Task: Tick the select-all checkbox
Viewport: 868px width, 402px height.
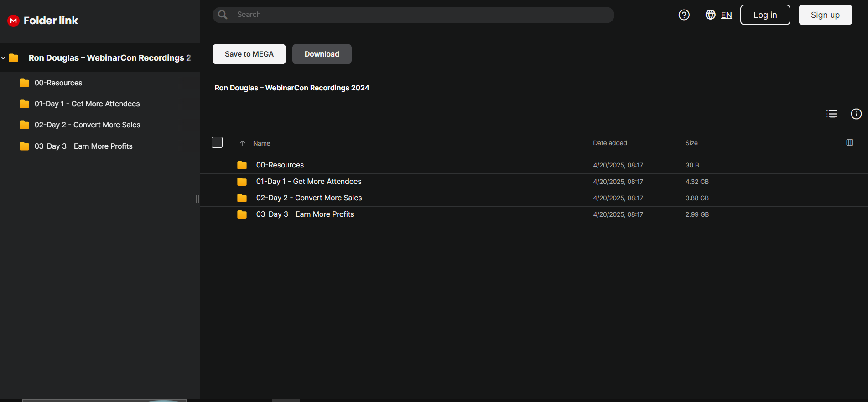Action: pyautogui.click(x=217, y=142)
